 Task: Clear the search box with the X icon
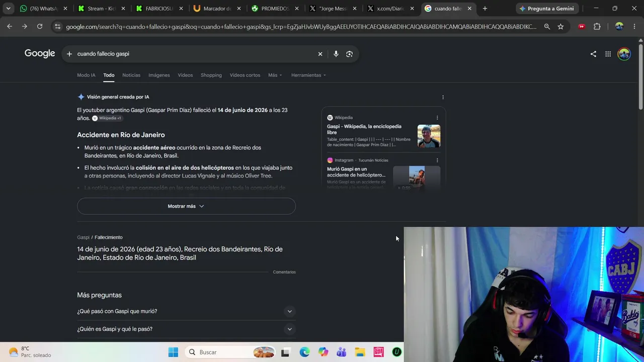(320, 54)
